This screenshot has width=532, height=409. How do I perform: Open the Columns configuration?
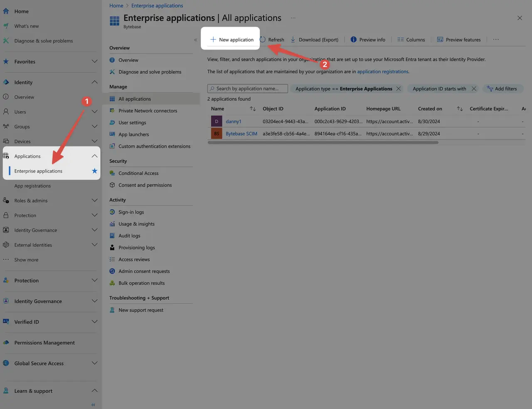[411, 40]
